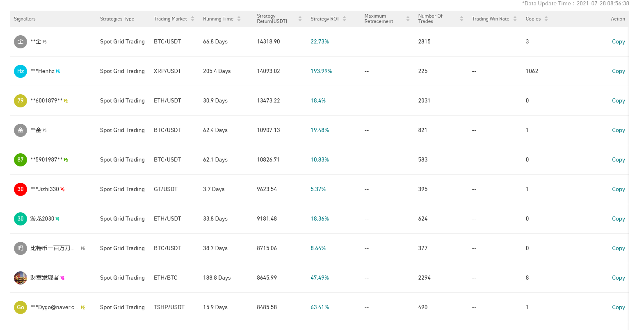Sort by Strategy Return(USDT) arrows
644x330 pixels.
(300, 19)
